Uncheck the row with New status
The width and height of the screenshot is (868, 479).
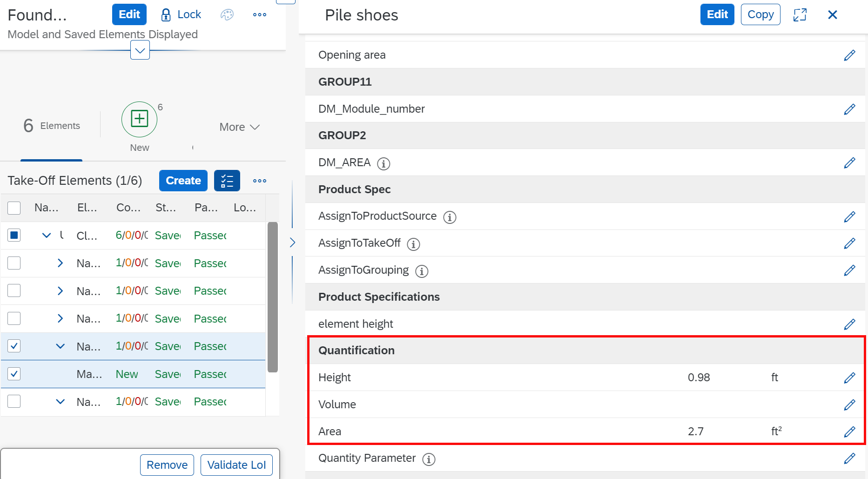point(14,374)
